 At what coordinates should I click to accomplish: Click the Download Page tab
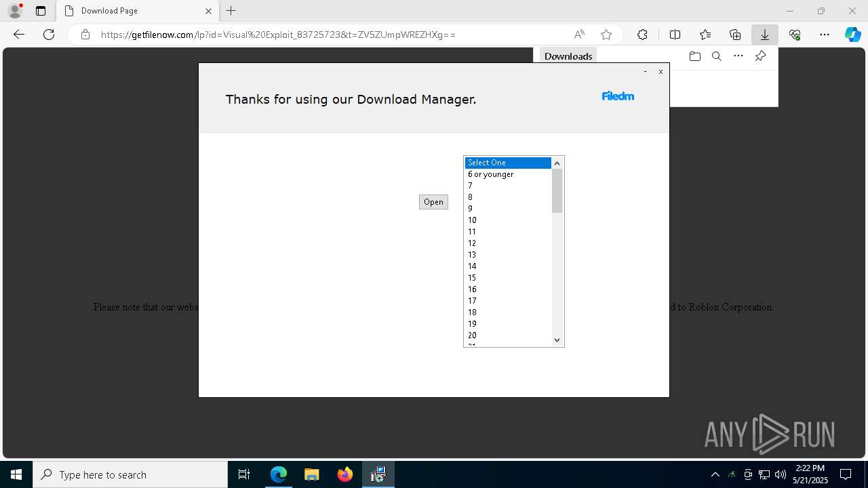138,11
